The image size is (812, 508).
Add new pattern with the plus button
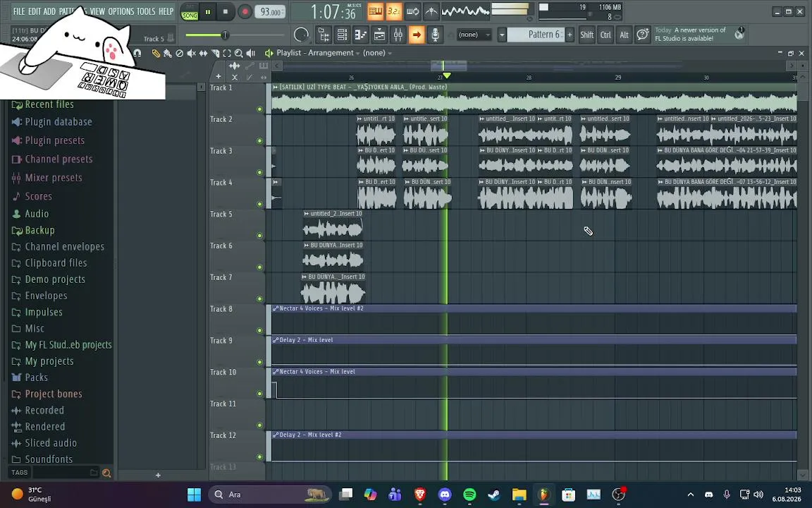coord(570,35)
